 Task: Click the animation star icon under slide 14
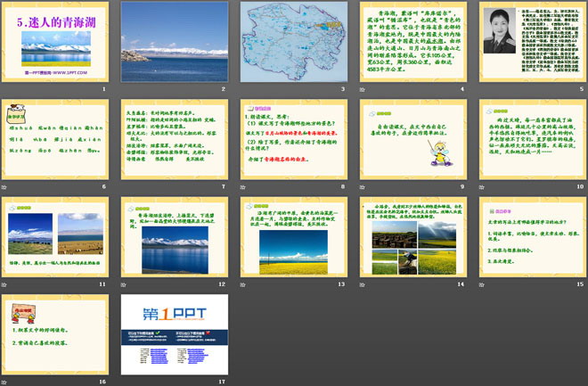tap(362, 284)
